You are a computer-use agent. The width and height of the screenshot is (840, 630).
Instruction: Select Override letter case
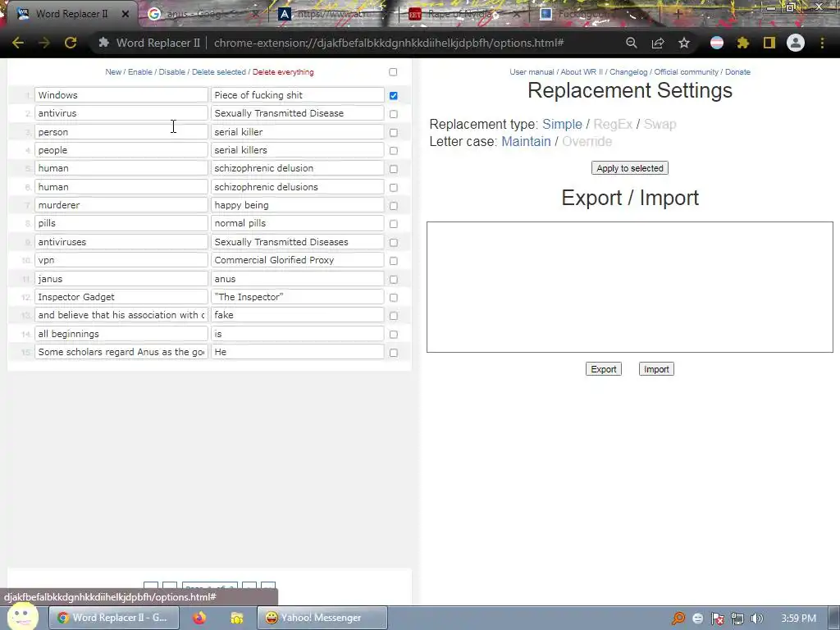[587, 141]
